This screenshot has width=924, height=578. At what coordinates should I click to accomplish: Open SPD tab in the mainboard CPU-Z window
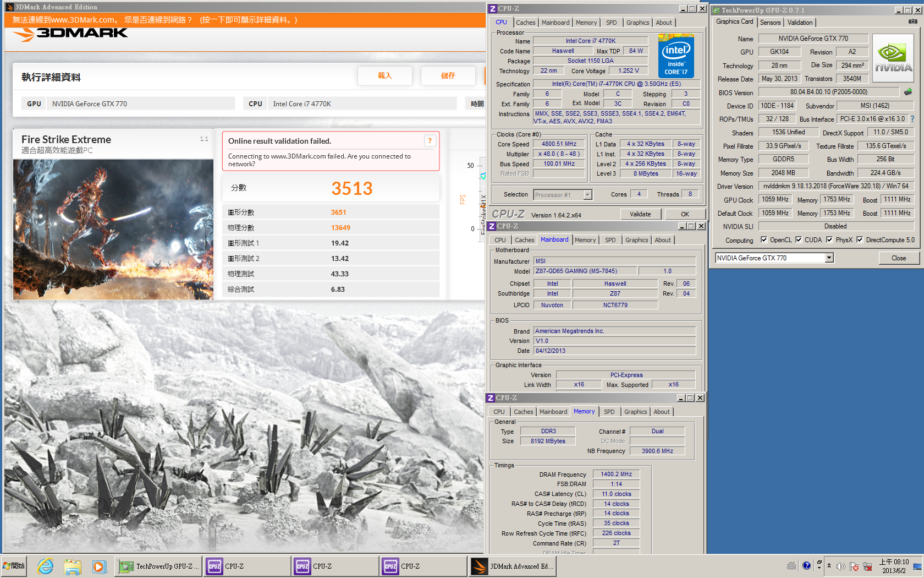tap(610, 240)
